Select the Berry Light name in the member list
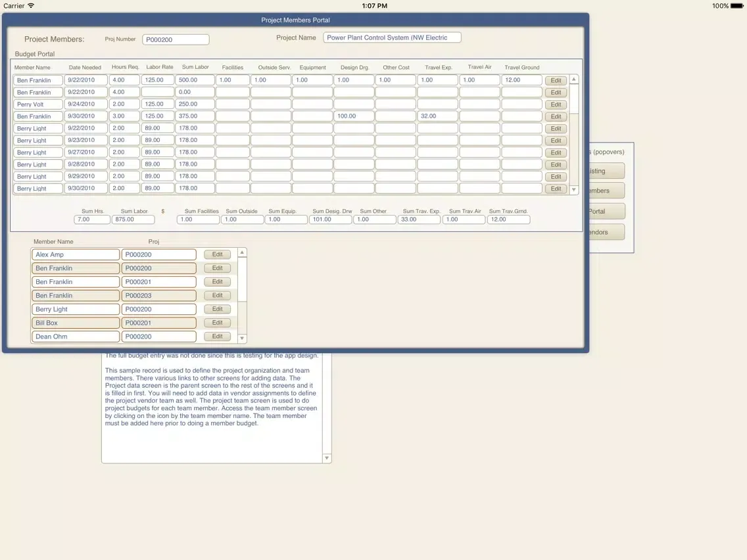 tap(76, 310)
